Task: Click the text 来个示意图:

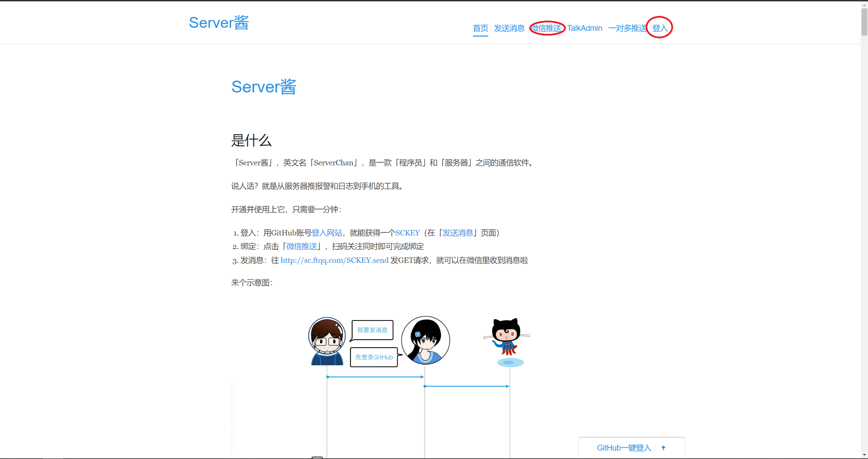Action: coord(252,283)
